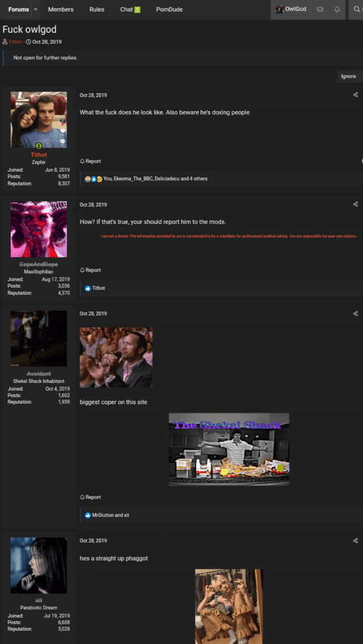Click Titbot's post count 9,581
This screenshot has height=644, width=363.
point(64,176)
